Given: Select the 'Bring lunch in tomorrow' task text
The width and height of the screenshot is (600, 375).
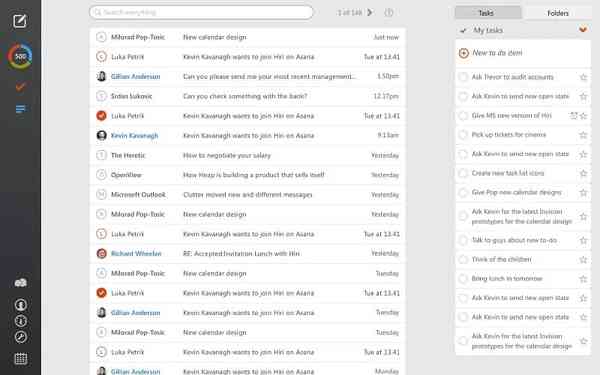Looking at the screenshot, I should [507, 279].
